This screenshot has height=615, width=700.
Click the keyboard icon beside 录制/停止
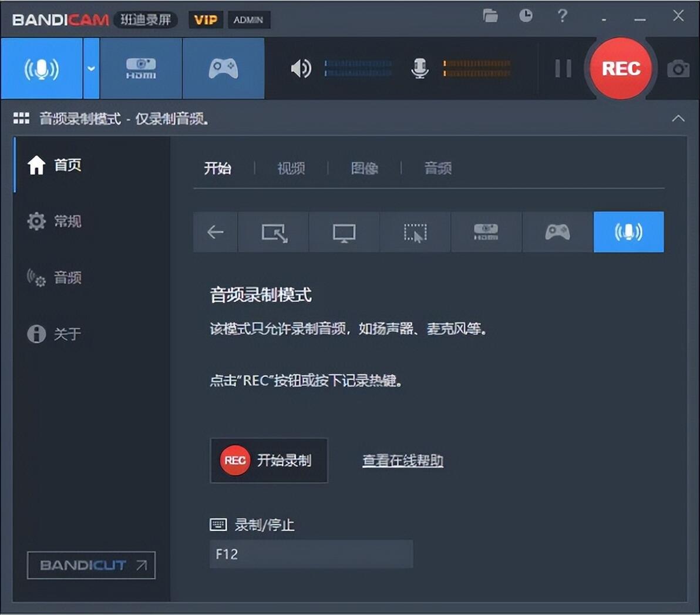point(218,525)
